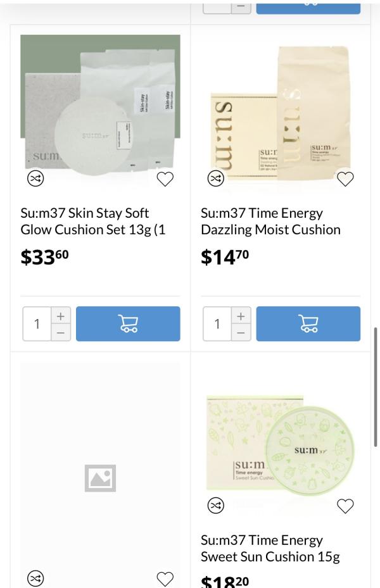Viewport: 380px width, 588px height.
Task: Click compare icon on the placeholder-image product
Action: click(35, 579)
